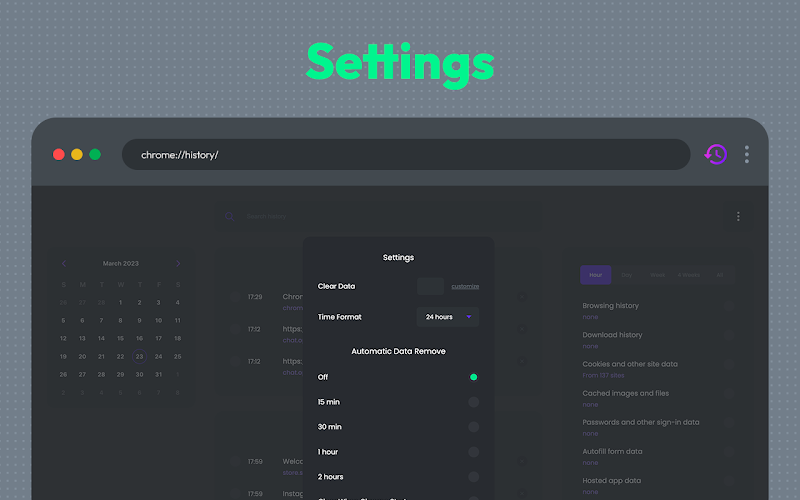Go to previous month in calendar

pos(64,263)
